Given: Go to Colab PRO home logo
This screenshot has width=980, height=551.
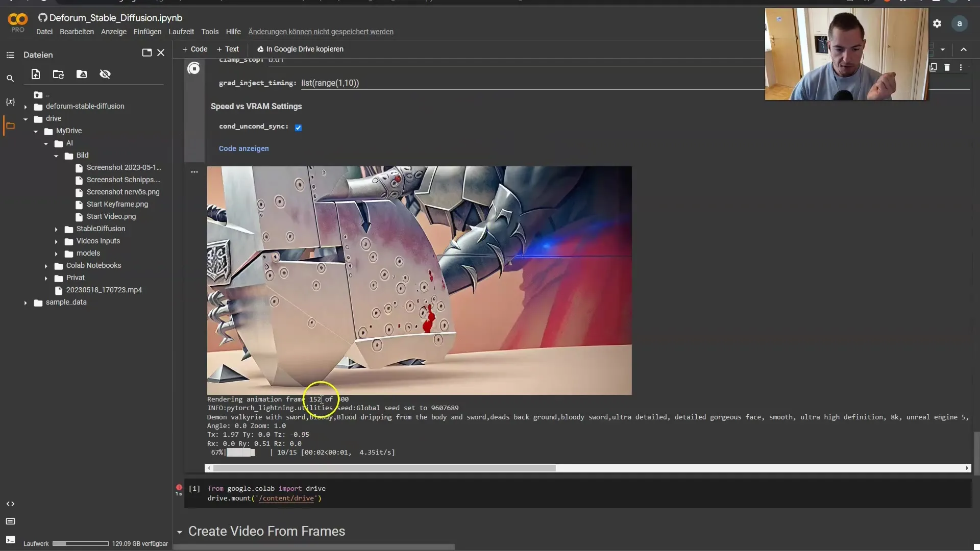Looking at the screenshot, I should [18, 23].
